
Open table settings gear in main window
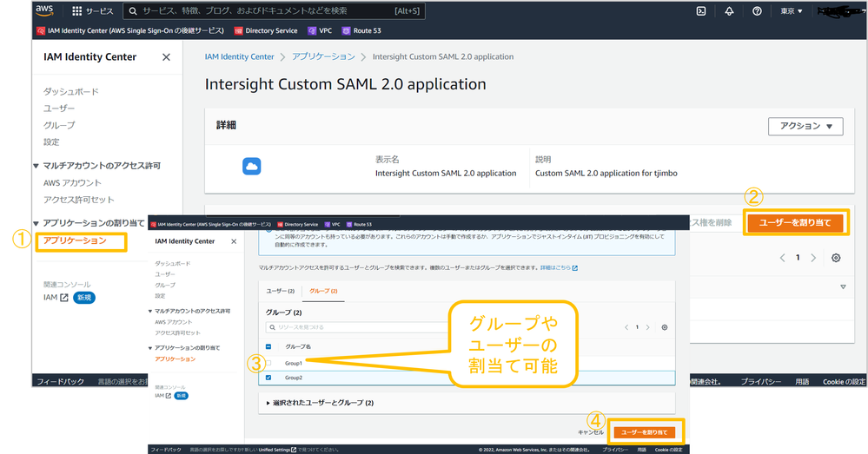pos(836,258)
